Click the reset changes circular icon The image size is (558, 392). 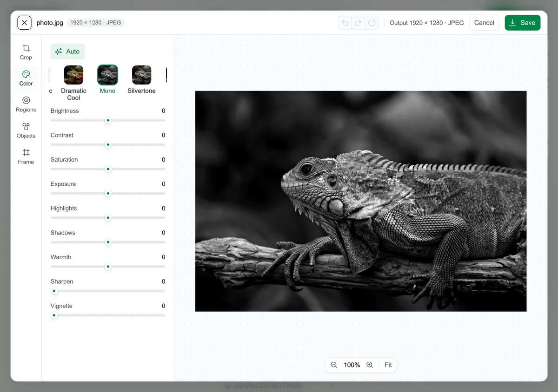[x=372, y=23]
